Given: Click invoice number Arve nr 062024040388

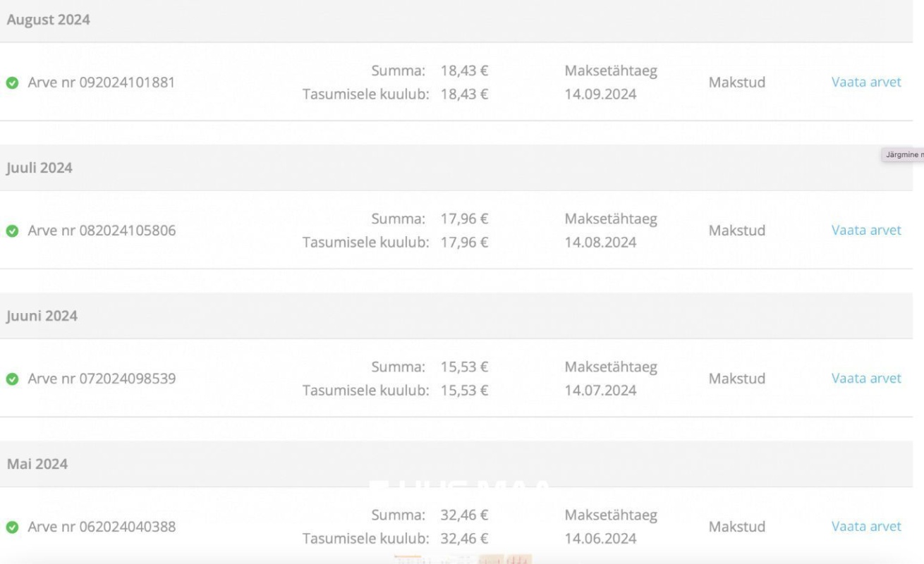Looking at the screenshot, I should point(102,527).
